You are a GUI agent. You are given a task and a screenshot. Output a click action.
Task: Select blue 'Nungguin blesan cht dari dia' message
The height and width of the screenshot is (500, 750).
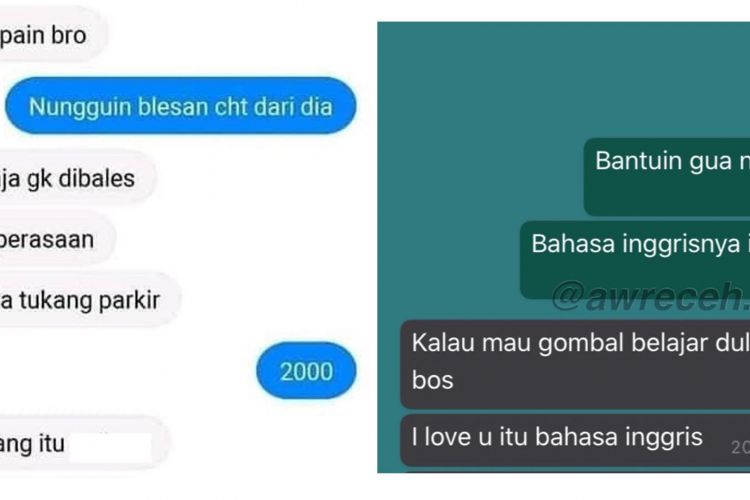181,106
